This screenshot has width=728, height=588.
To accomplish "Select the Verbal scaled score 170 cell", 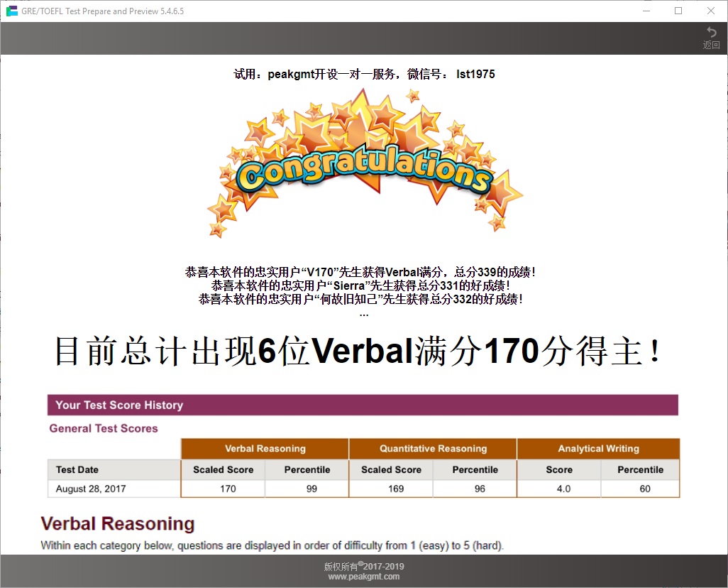I will (x=224, y=489).
